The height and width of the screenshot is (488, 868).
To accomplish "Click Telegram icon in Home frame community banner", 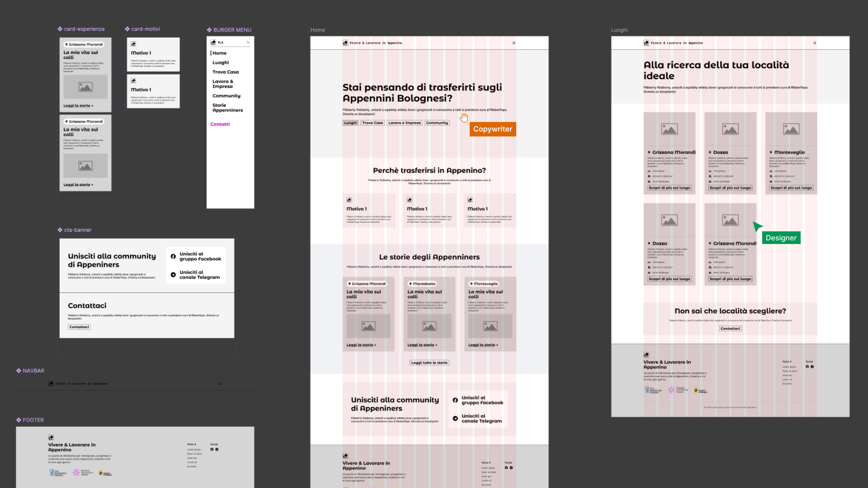I will (455, 418).
